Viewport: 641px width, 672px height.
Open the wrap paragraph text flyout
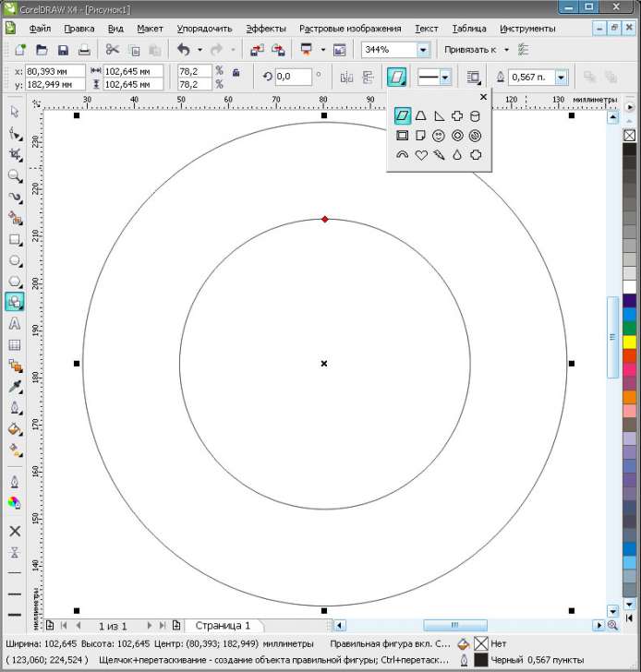click(473, 78)
